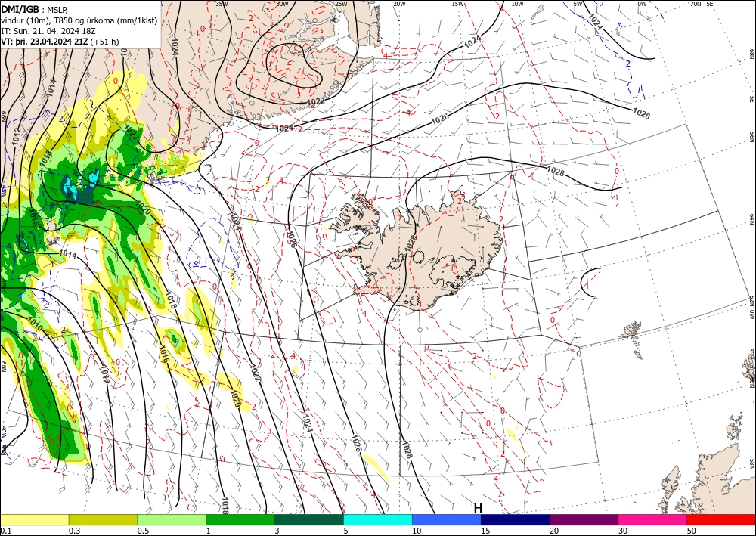Viewport: 756px width, 536px height.
Task: Click the green 1 mm legend swatch
Action: (240, 519)
